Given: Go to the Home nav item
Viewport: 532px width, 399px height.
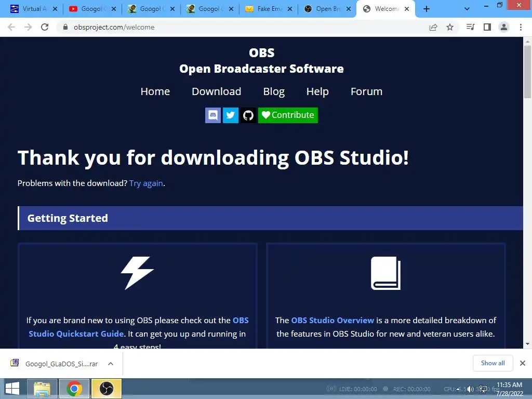Looking at the screenshot, I should pyautogui.click(x=155, y=91).
